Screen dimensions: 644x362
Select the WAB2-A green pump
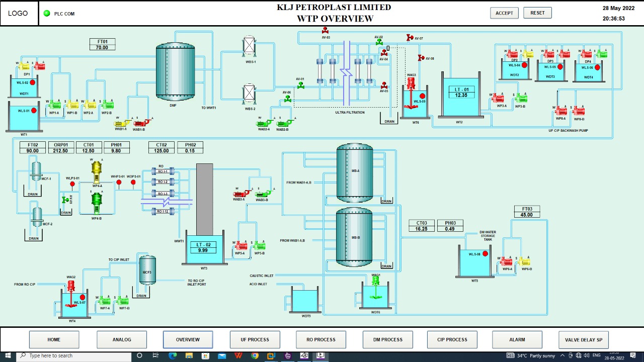[264, 123]
